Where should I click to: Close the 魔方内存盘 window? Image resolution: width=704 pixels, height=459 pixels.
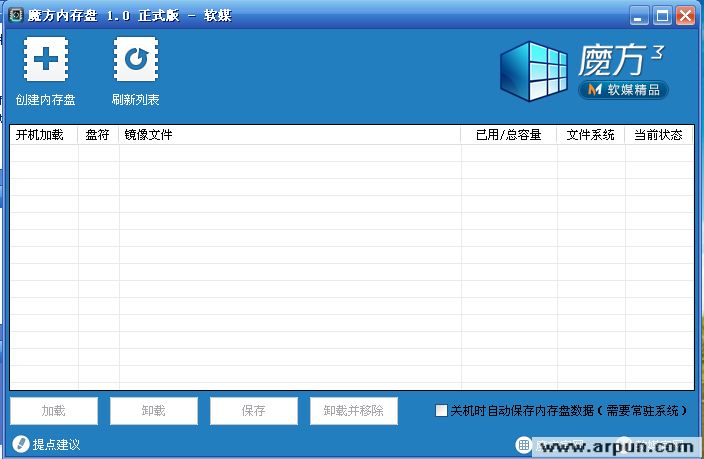tap(685, 16)
